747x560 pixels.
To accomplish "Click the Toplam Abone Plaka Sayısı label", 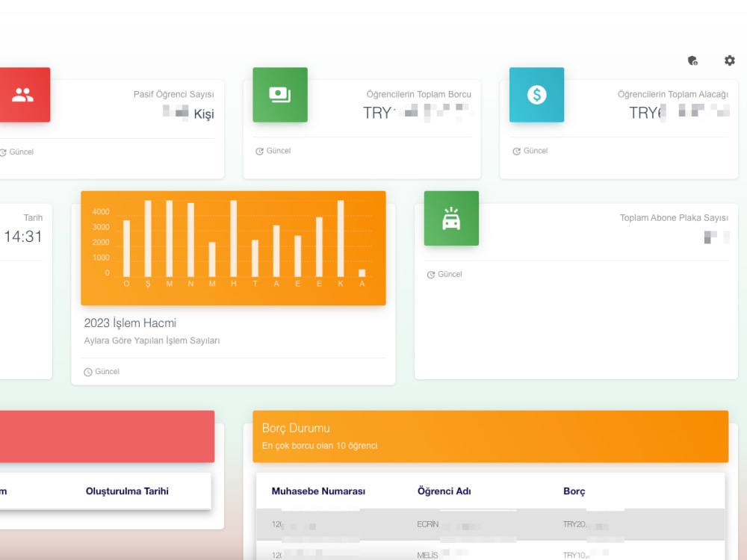I will [674, 217].
